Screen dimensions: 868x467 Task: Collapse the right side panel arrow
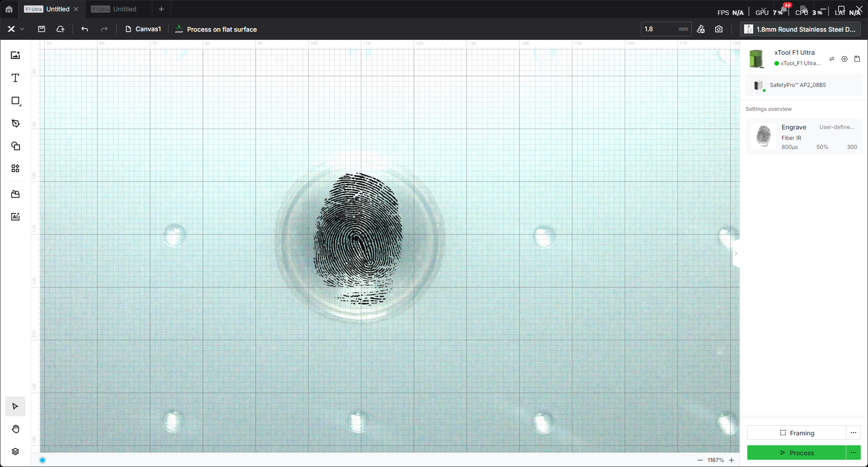(736, 253)
